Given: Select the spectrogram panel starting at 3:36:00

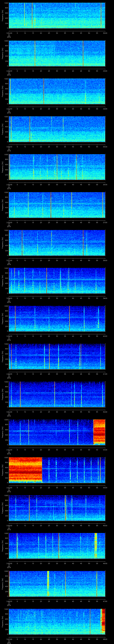Looking at the screenshot, I should click(57, 205).
